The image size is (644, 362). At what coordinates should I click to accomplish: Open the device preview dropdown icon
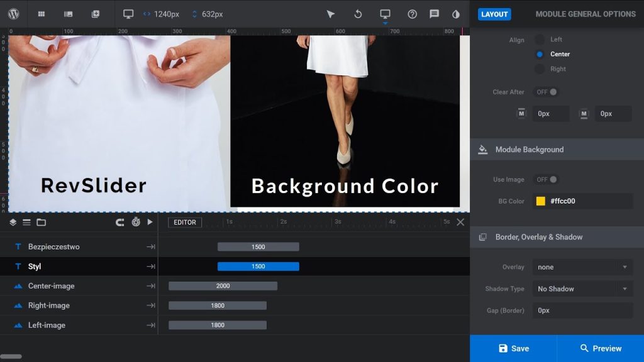(x=385, y=14)
